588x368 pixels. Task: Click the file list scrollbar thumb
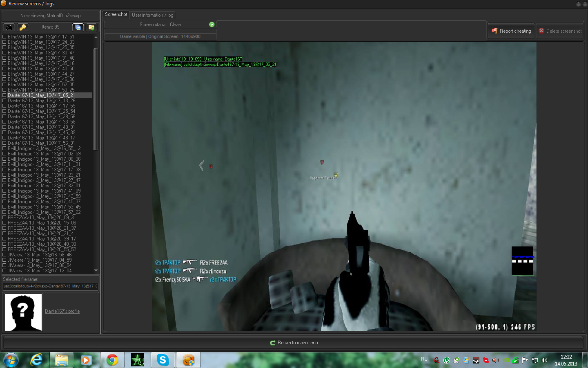pyautogui.click(x=96, y=99)
